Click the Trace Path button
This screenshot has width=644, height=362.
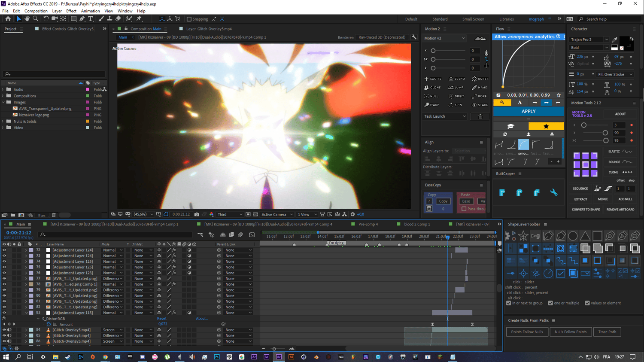tap(607, 332)
